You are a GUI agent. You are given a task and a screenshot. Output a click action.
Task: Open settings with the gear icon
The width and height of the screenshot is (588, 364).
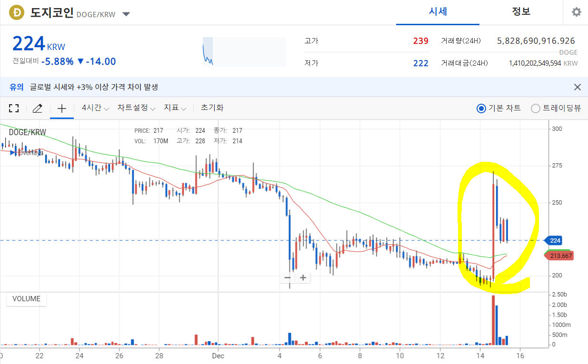coord(576,12)
